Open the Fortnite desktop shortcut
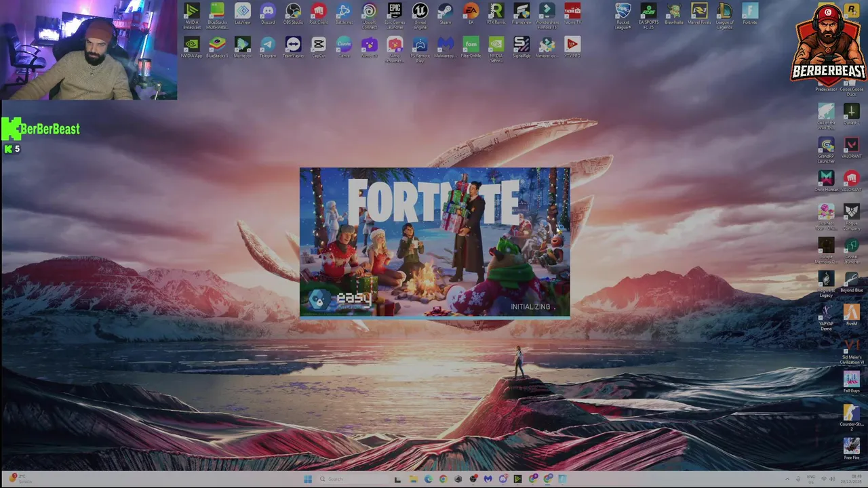 [x=750, y=14]
